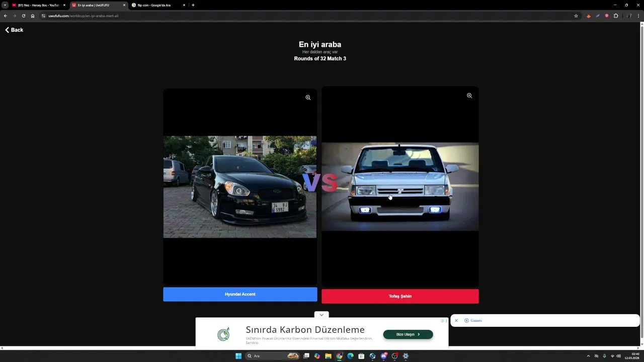The image size is (644, 362).
Task: Open the browser profile avatar
Action: (629, 16)
